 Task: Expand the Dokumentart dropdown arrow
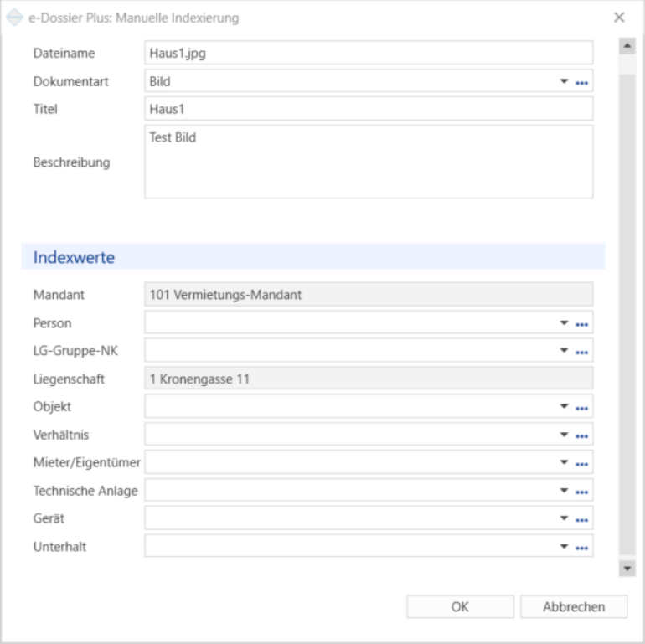(x=564, y=81)
